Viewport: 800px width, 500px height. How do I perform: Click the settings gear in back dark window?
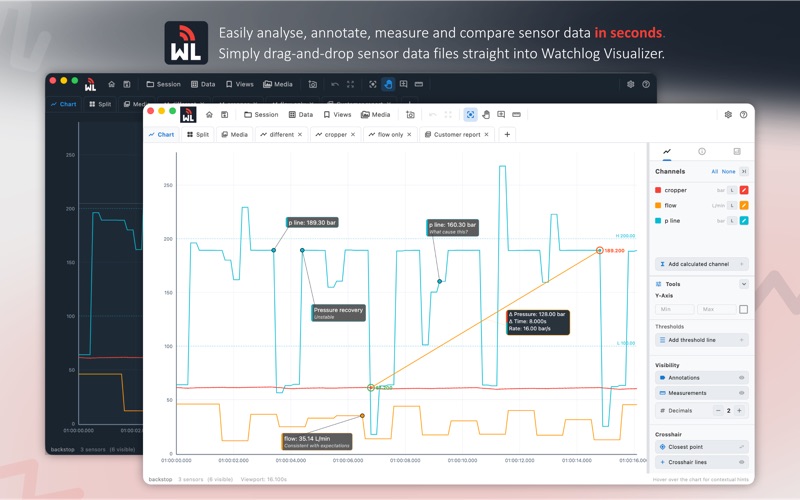tap(631, 84)
